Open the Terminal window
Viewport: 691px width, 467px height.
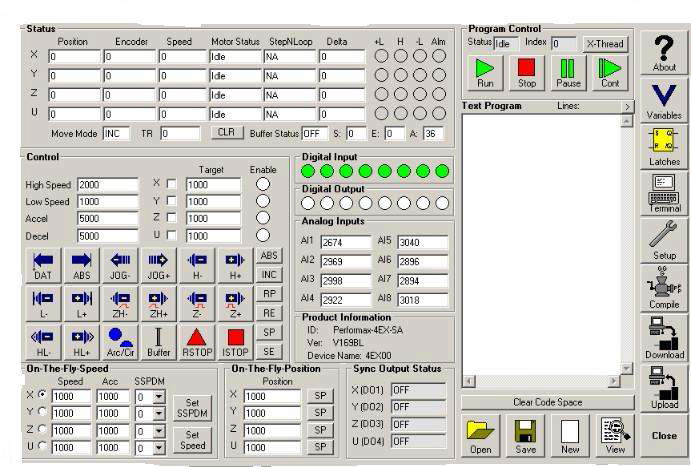pyautogui.click(x=664, y=194)
